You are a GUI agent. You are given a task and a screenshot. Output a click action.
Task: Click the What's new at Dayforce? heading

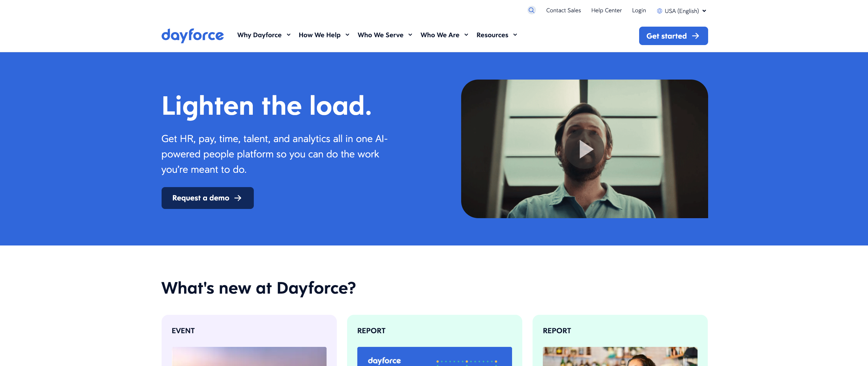pos(259,288)
